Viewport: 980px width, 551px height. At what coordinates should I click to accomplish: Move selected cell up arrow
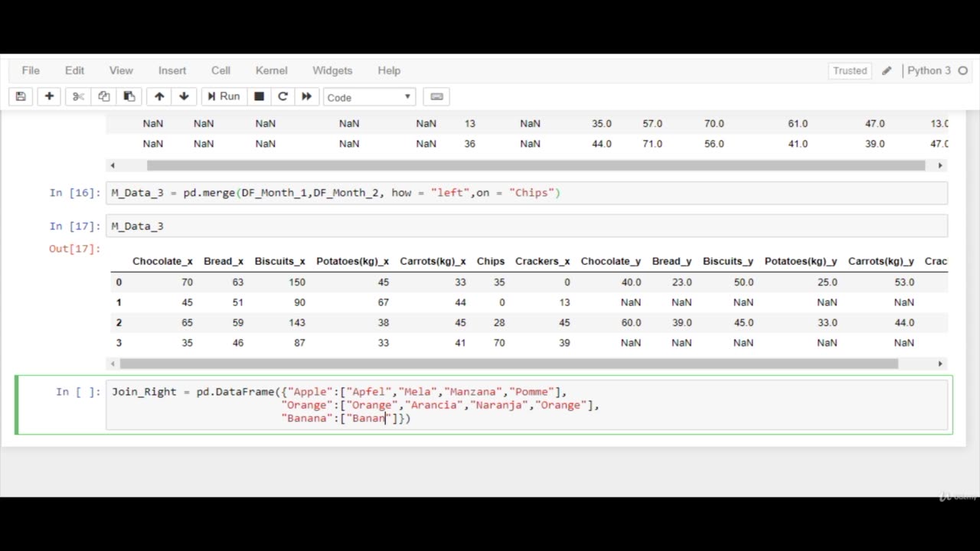159,96
